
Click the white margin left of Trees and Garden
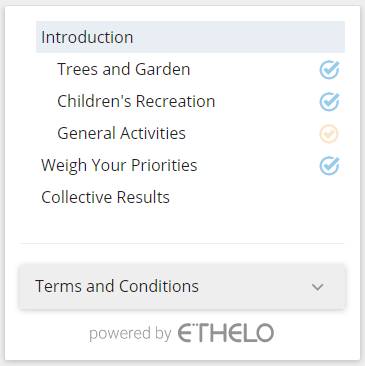47,69
